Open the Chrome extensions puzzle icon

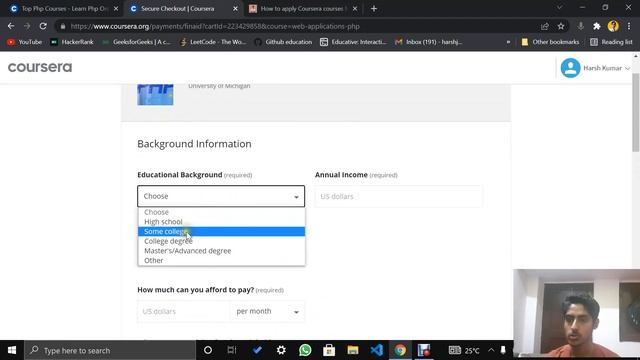point(597,26)
